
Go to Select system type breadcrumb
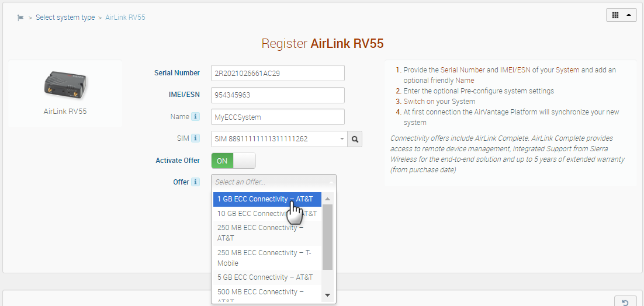(x=65, y=18)
